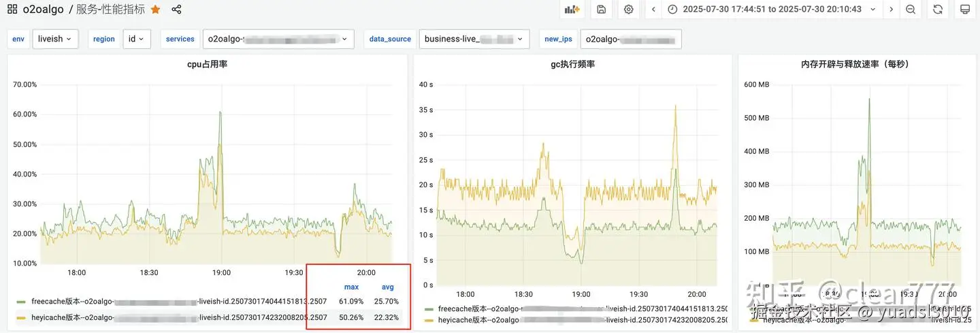980x333 pixels.
Task: Click freecache avg value 25.70%
Action: [387, 301]
